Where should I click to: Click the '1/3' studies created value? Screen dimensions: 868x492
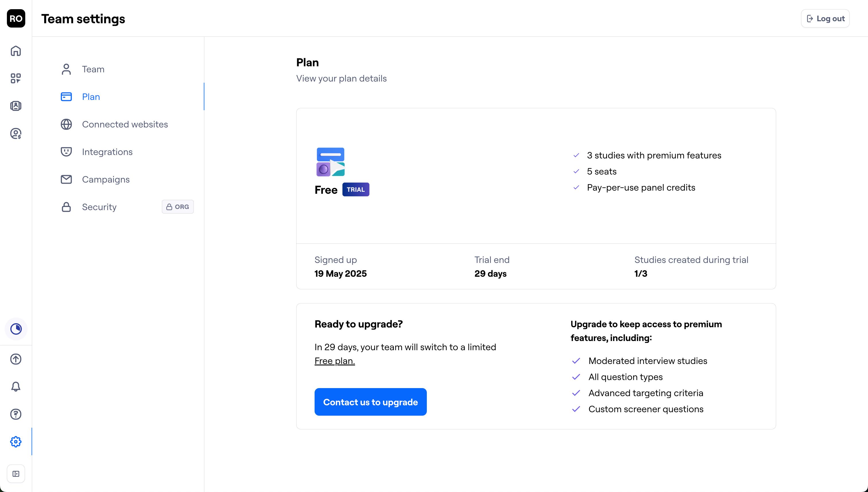[641, 274]
